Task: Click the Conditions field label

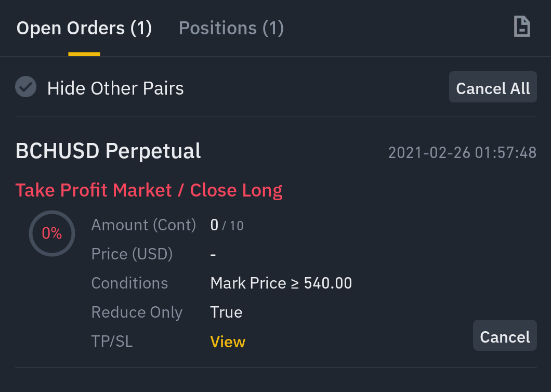Action: tap(129, 283)
